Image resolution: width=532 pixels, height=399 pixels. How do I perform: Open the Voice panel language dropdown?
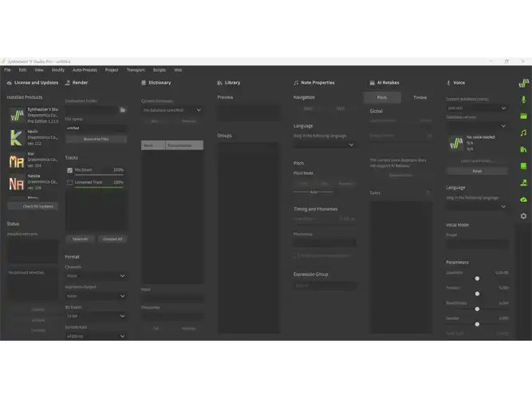(x=477, y=207)
